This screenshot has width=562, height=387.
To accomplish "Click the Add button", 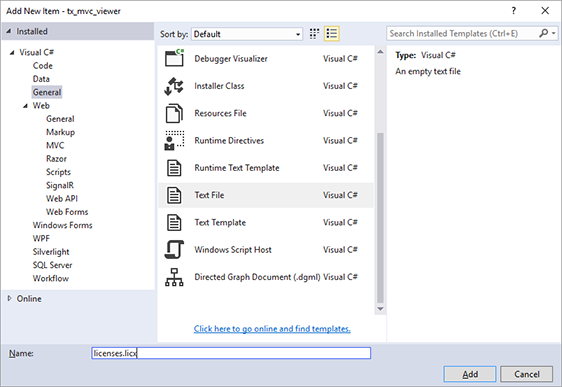I will coord(470,374).
